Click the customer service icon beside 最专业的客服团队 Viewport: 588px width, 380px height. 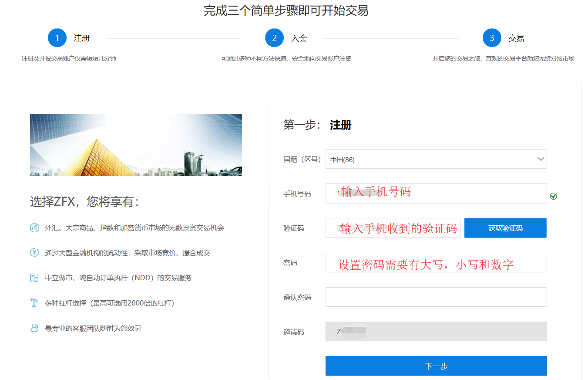34,328
